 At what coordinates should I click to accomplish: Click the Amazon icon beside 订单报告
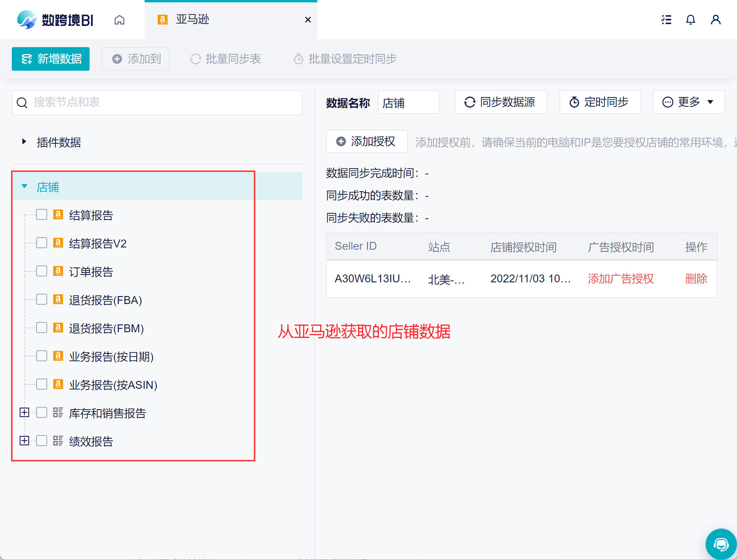click(58, 271)
